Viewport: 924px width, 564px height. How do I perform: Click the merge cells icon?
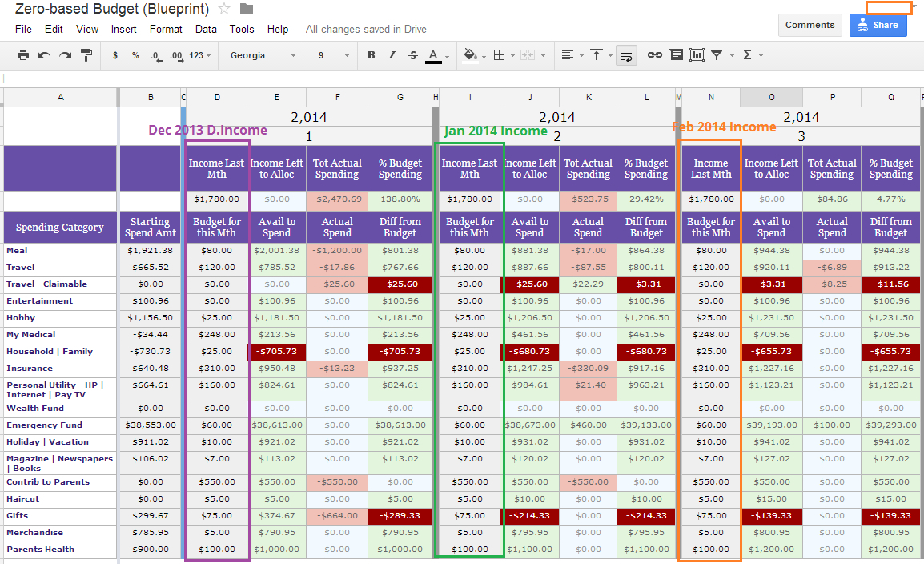coord(528,55)
